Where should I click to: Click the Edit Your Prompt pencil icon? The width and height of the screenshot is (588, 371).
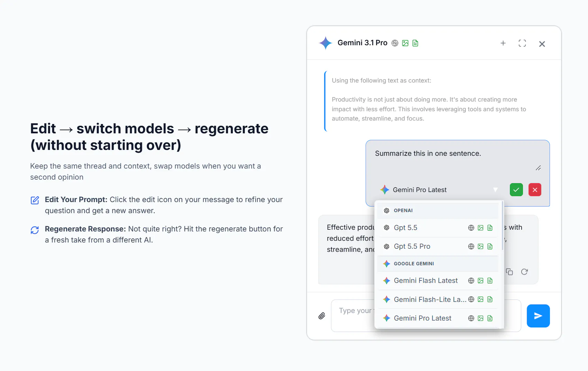pos(35,200)
